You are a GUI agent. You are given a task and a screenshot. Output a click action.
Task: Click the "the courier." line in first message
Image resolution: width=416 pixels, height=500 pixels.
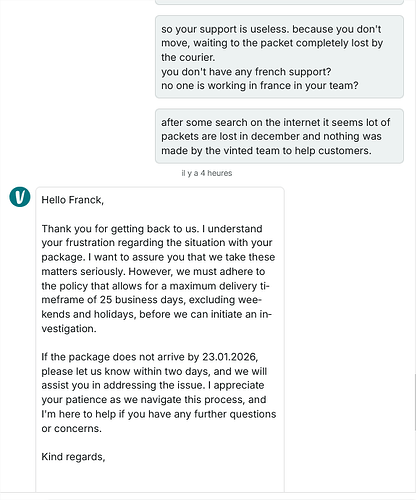point(188,57)
